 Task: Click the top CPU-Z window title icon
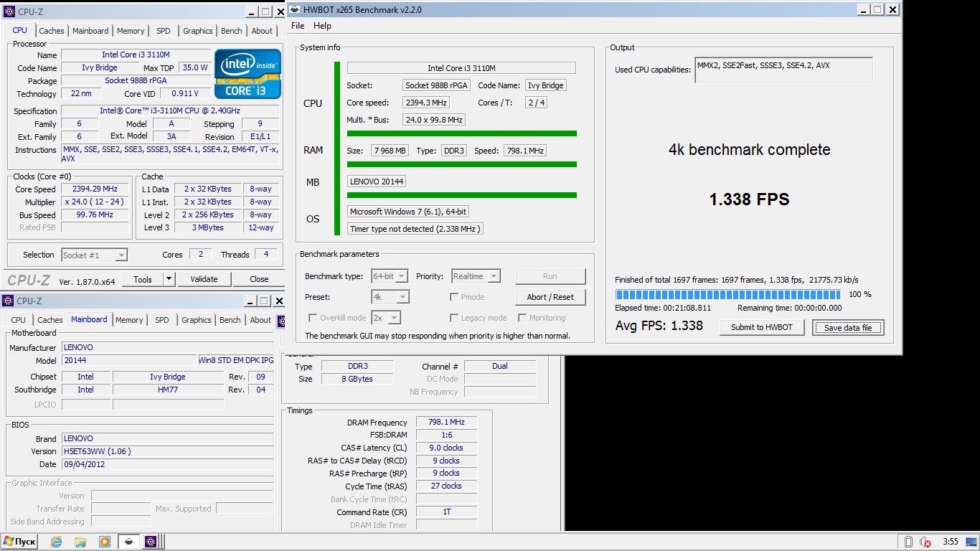pos(9,11)
